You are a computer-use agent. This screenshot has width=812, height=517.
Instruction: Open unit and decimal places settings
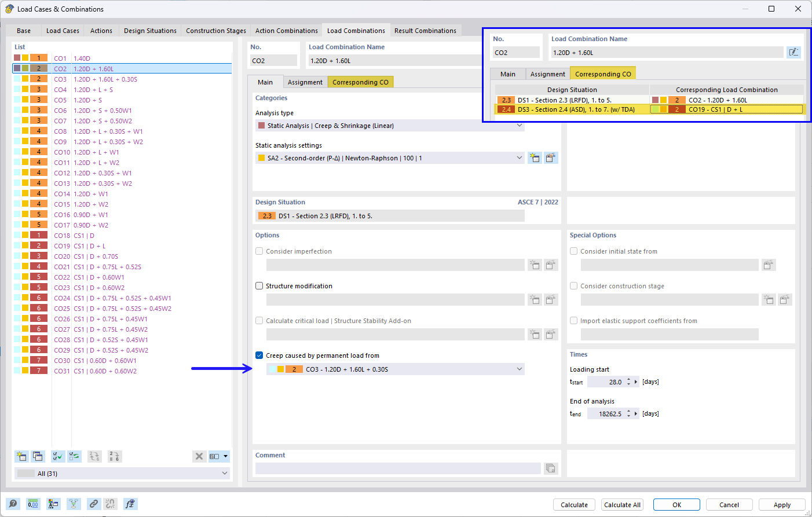tap(33, 504)
